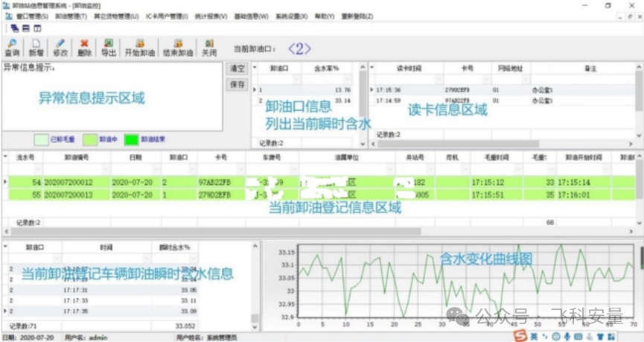Click the 重新登陆(Z) menu item

(357, 16)
